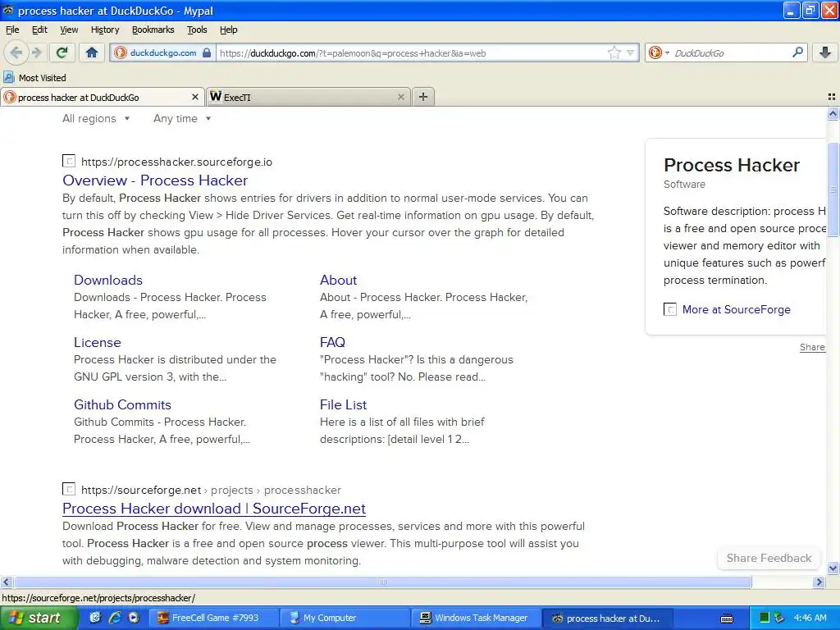Open the Windows start menu
The height and width of the screenshot is (630, 840).
point(39,618)
